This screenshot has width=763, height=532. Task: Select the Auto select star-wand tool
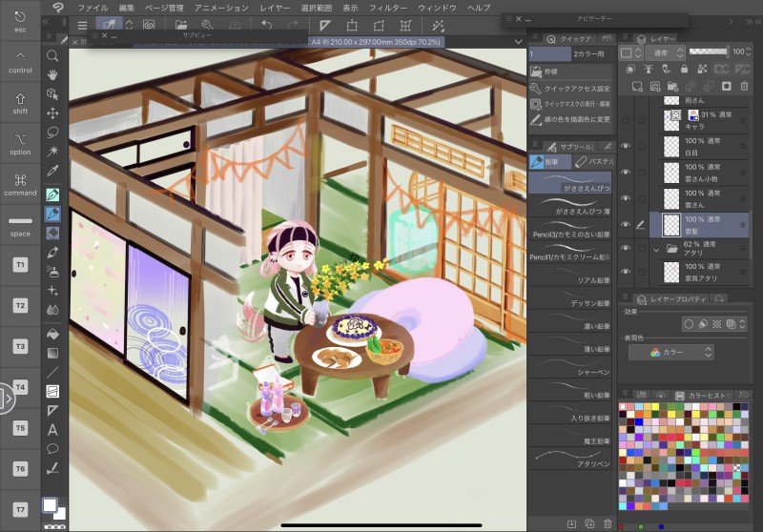tap(52, 152)
